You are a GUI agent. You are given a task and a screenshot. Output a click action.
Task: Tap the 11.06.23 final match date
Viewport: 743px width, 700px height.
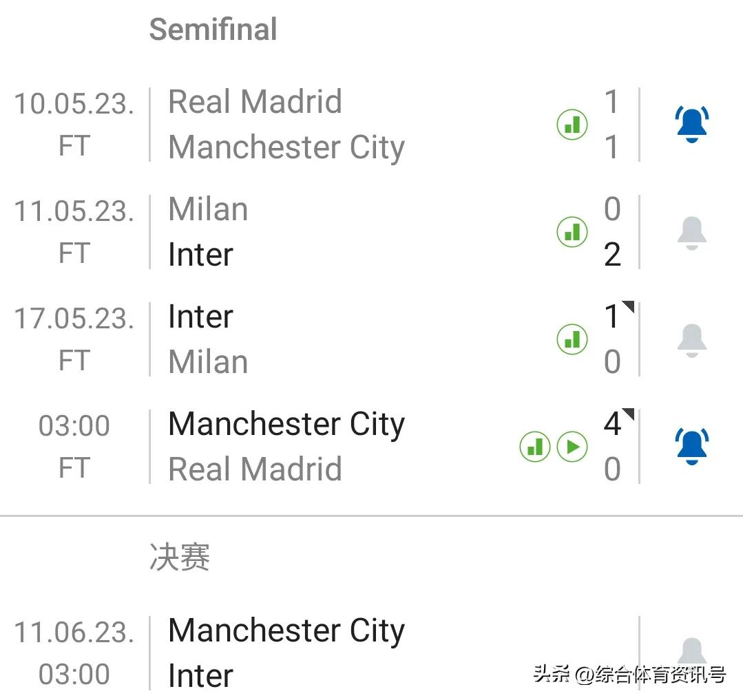pos(74,632)
